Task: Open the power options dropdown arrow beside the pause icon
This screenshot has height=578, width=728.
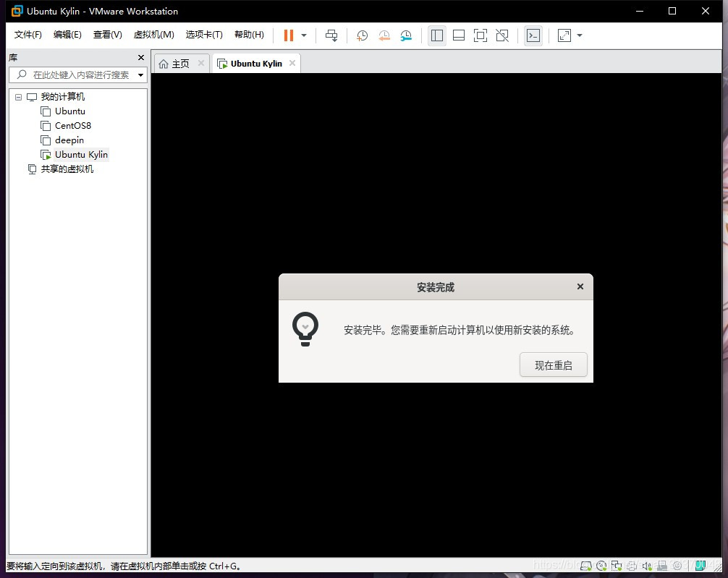Action: click(x=304, y=35)
